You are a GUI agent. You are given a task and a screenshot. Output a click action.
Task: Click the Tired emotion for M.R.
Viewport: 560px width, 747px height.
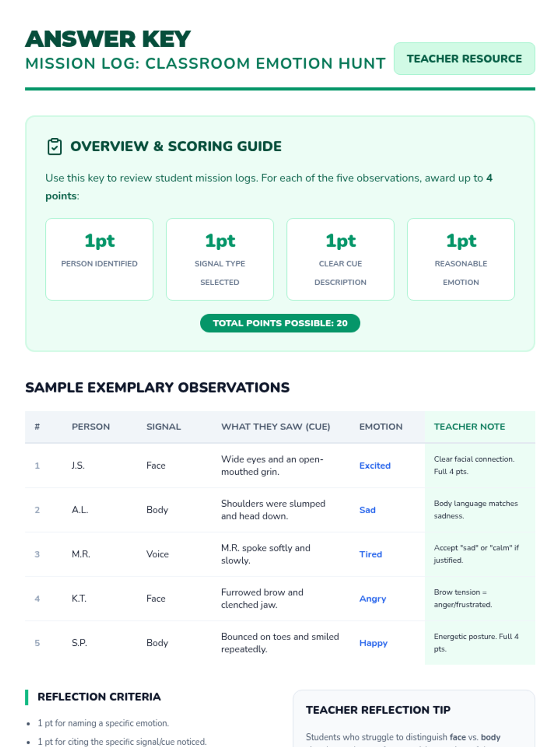(371, 554)
